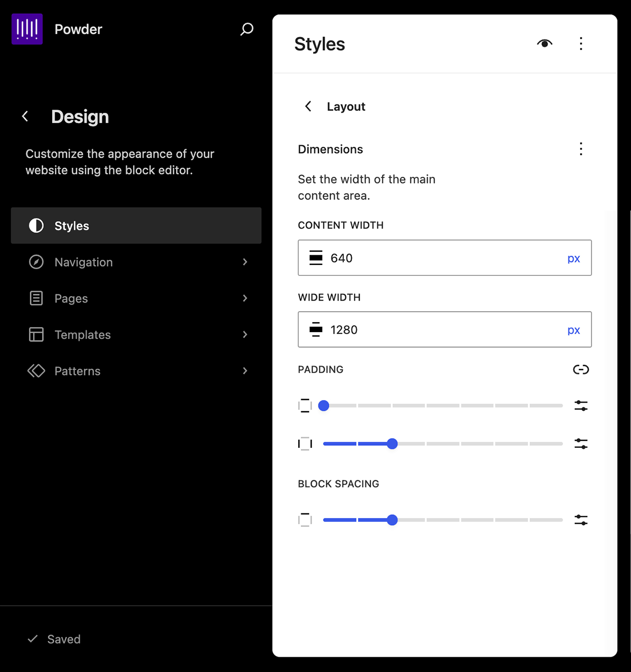Open custom size settings for block spacing
The image size is (631, 672).
(x=581, y=520)
